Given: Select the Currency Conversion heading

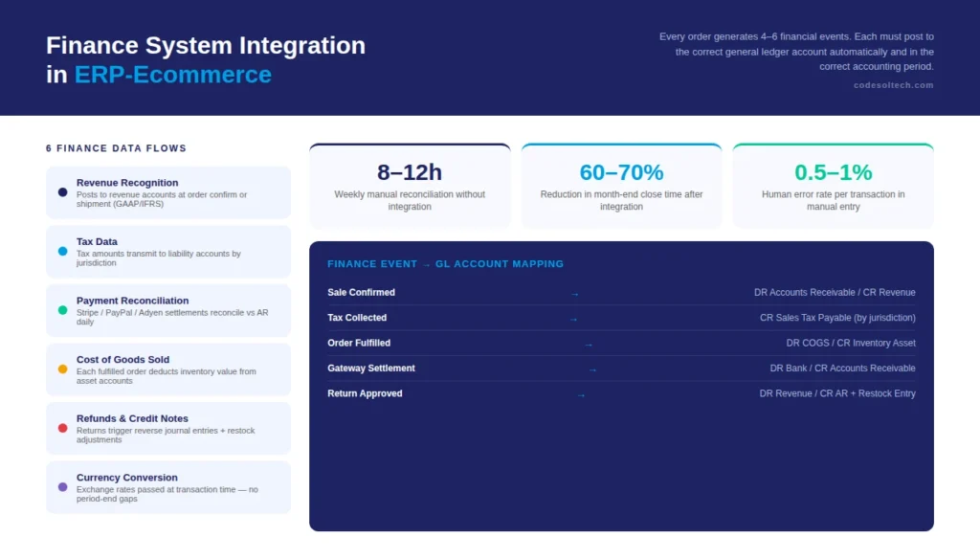Looking at the screenshot, I should coord(127,478).
